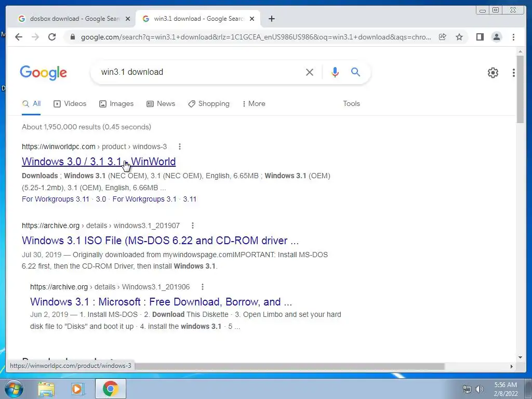This screenshot has height=399, width=532.
Task: View site information lock icon
Action: (x=72, y=37)
